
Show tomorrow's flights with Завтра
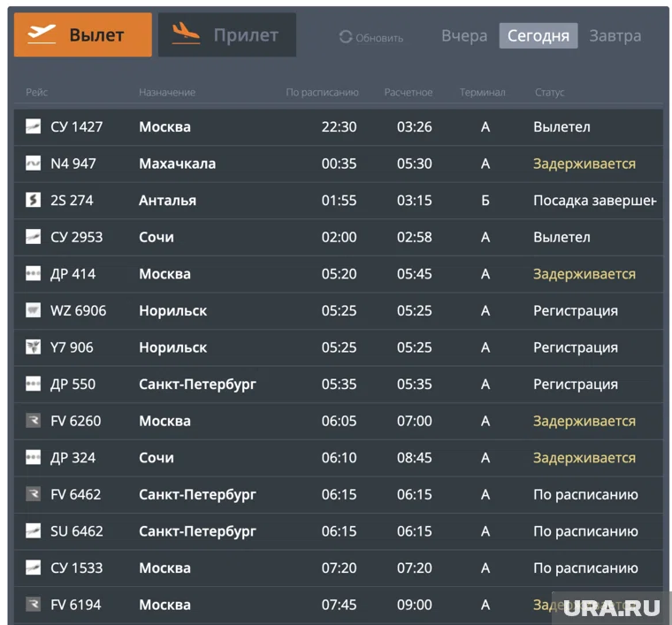[x=615, y=36]
